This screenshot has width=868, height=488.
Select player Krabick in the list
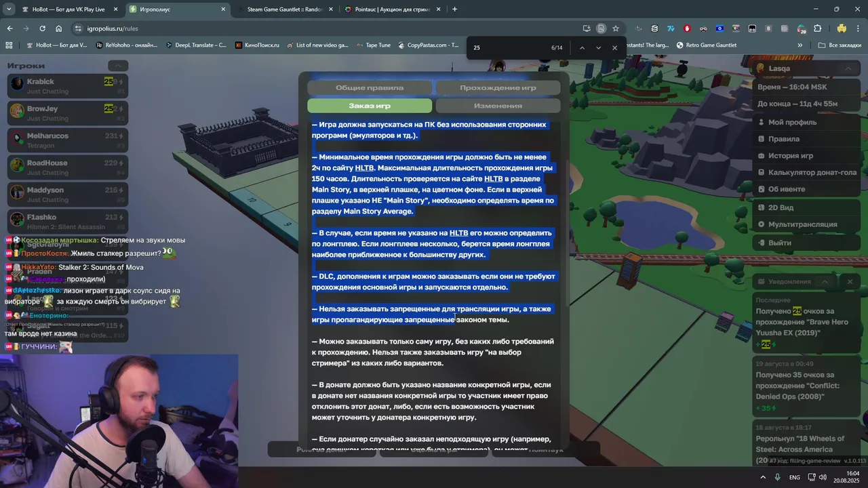(x=67, y=86)
